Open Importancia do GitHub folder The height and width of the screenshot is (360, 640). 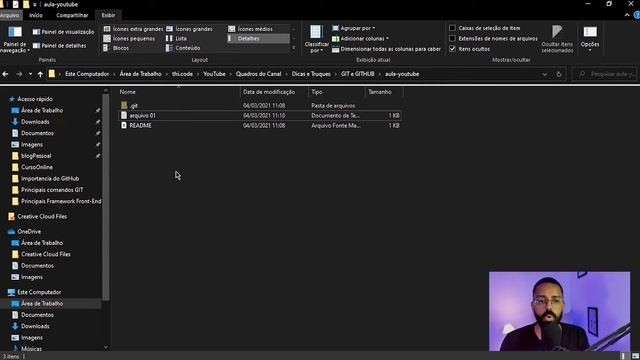tap(50, 179)
